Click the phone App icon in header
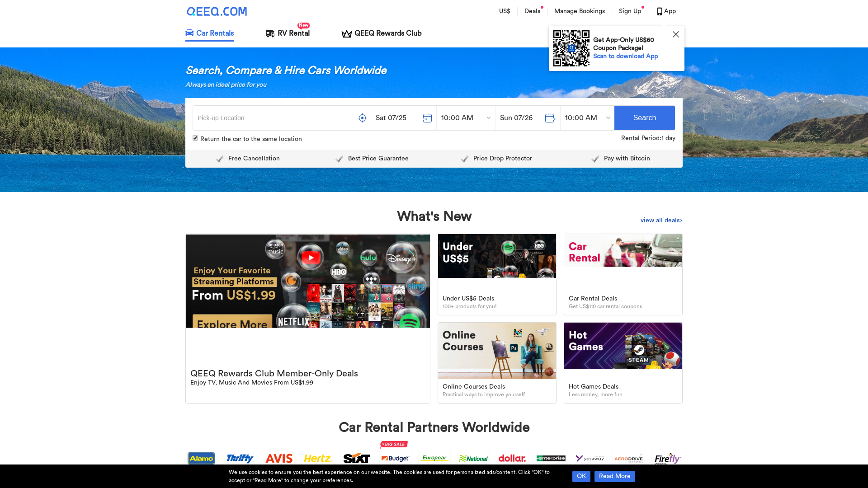The width and height of the screenshot is (868, 488). 660,11
